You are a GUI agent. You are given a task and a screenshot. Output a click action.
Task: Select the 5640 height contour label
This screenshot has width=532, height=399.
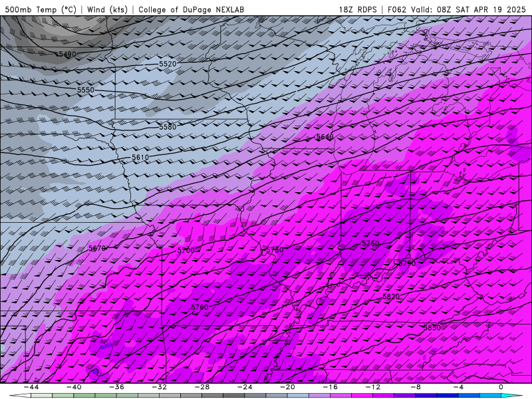click(x=325, y=137)
